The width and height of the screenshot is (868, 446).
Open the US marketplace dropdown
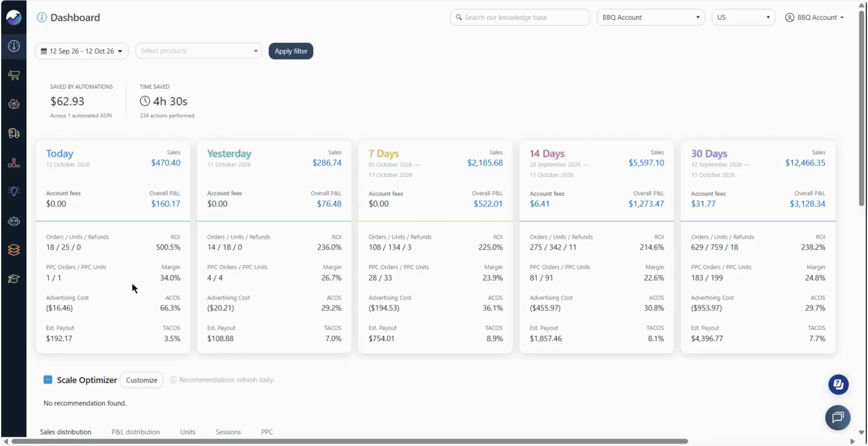pyautogui.click(x=743, y=17)
